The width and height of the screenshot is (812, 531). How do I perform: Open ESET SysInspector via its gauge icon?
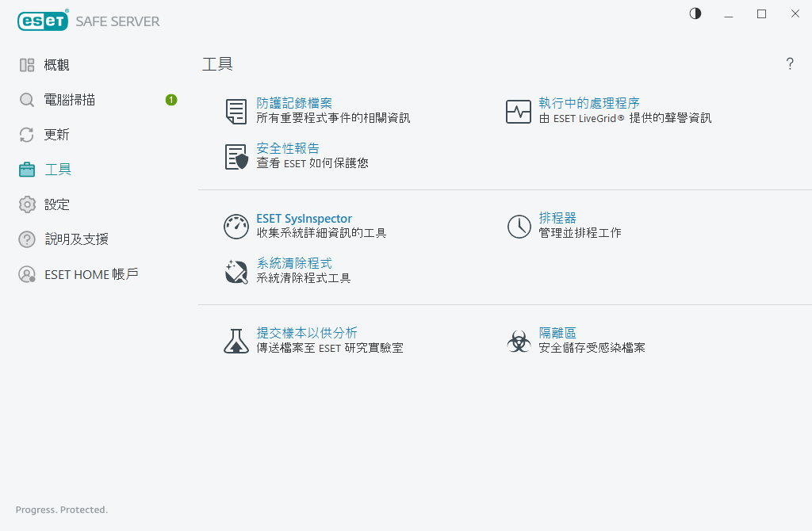pyautogui.click(x=236, y=226)
